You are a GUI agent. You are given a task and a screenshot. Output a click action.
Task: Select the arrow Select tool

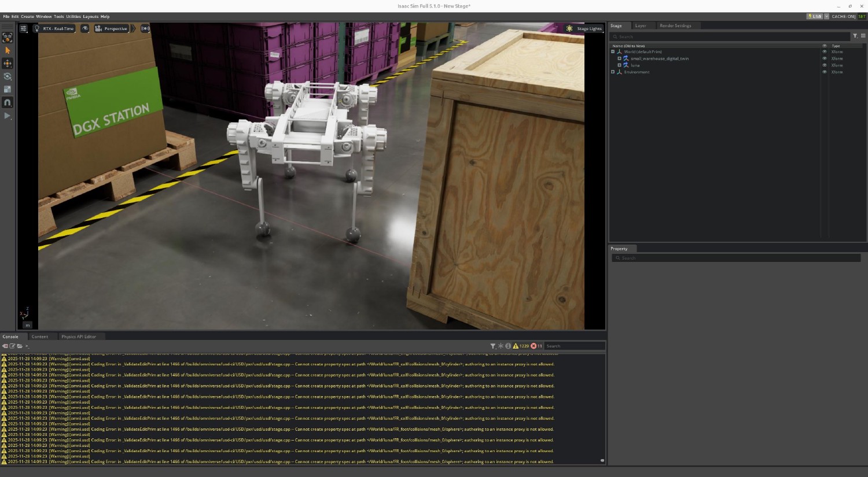pos(8,50)
